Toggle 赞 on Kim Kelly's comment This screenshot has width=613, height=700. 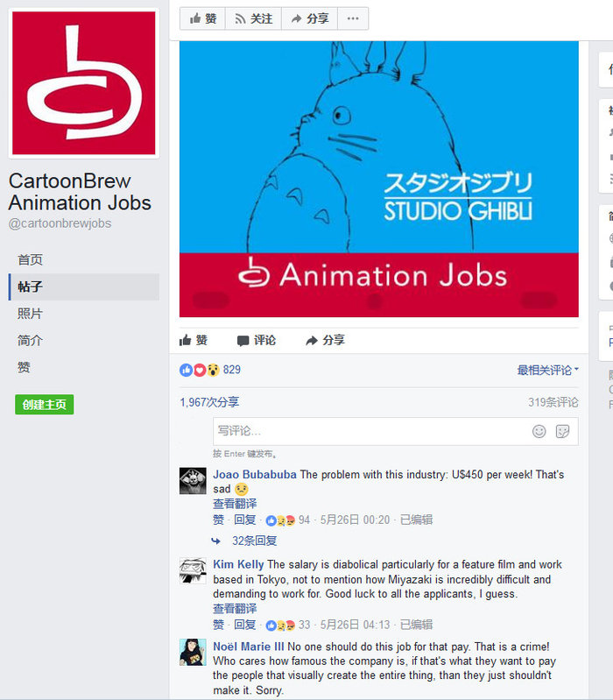[218, 625]
